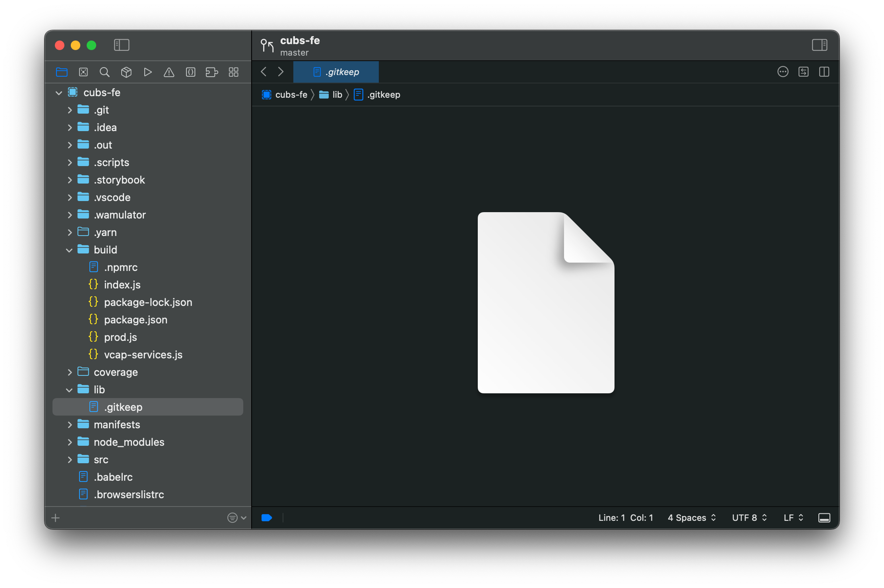Expand the node_modules folder
The image size is (884, 588).
click(x=70, y=442)
